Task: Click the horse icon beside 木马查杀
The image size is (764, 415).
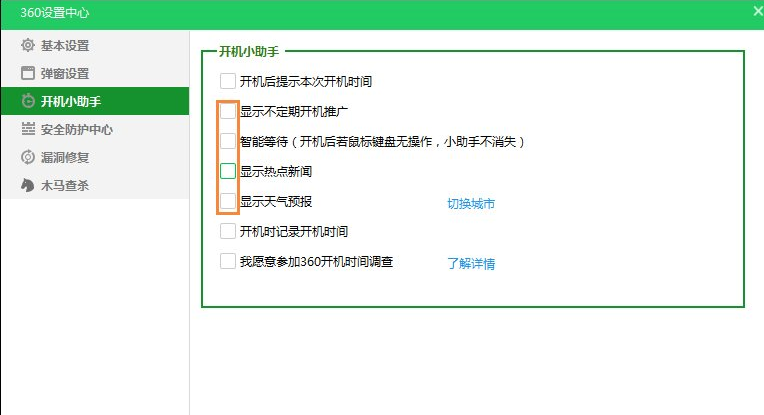Action: (x=28, y=185)
